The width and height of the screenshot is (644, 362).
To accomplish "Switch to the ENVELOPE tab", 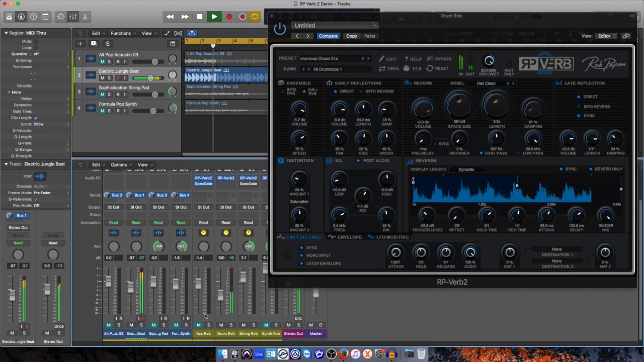I will tap(345, 237).
